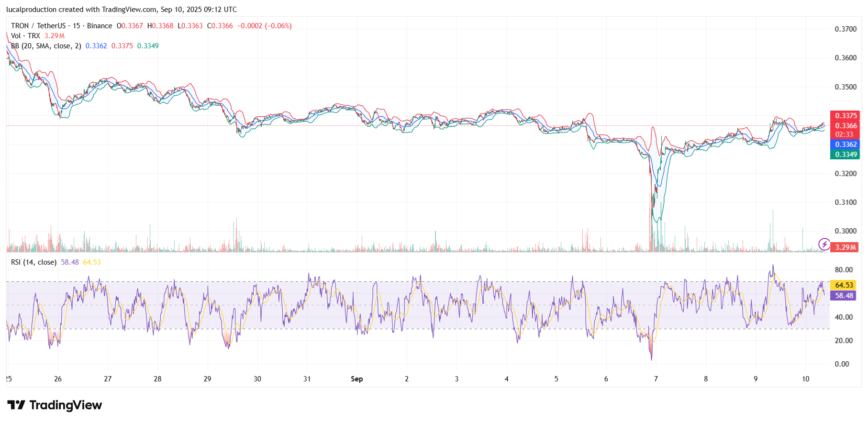Click the red 0.3375 price axis tag
The image size is (868, 423).
845,116
